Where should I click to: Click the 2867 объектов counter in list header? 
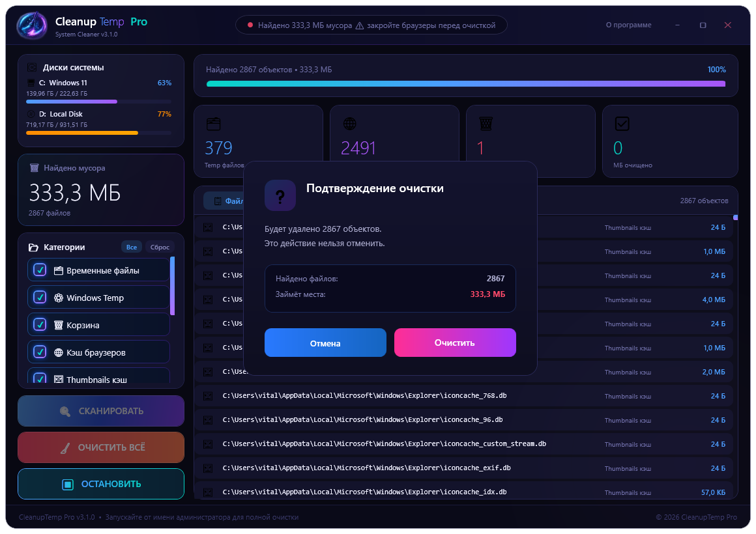tap(704, 201)
